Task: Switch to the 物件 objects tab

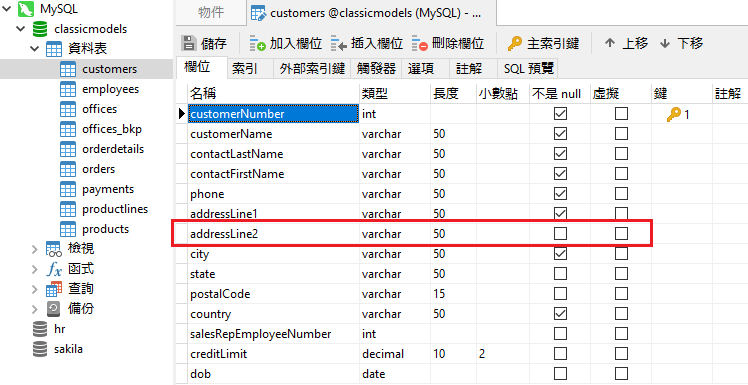Action: point(210,13)
